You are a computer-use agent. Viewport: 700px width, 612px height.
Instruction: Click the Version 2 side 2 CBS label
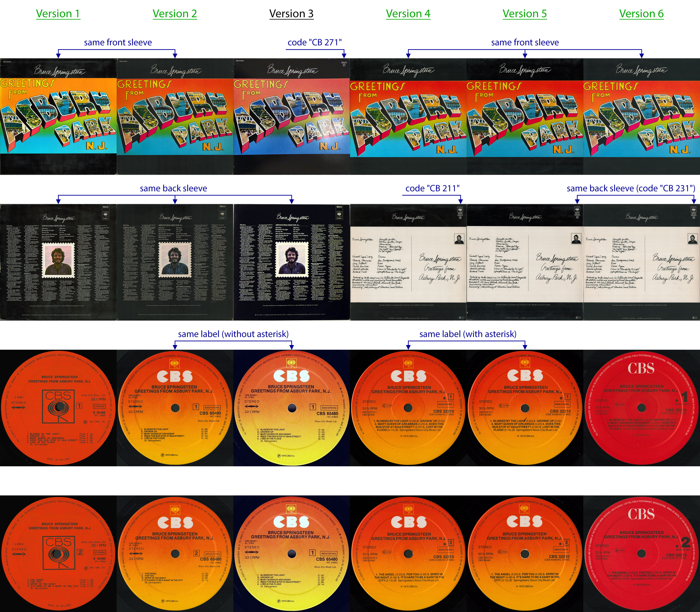tap(175, 554)
